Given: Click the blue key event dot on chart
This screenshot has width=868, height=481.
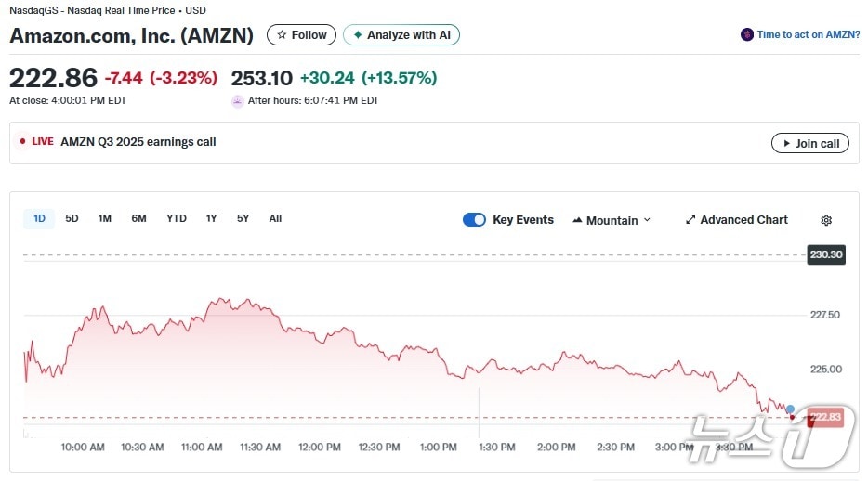Looking at the screenshot, I should click(x=790, y=409).
